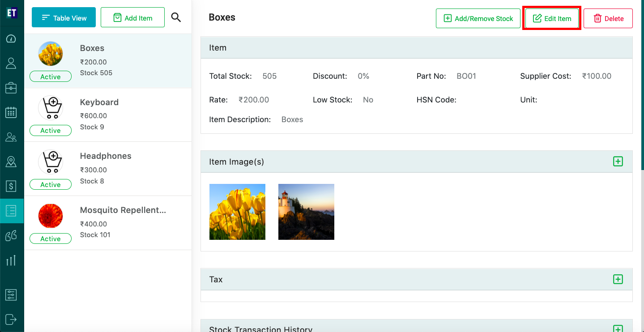
Task: Click the Boxes tulip avatar image
Action: pyautogui.click(x=51, y=54)
